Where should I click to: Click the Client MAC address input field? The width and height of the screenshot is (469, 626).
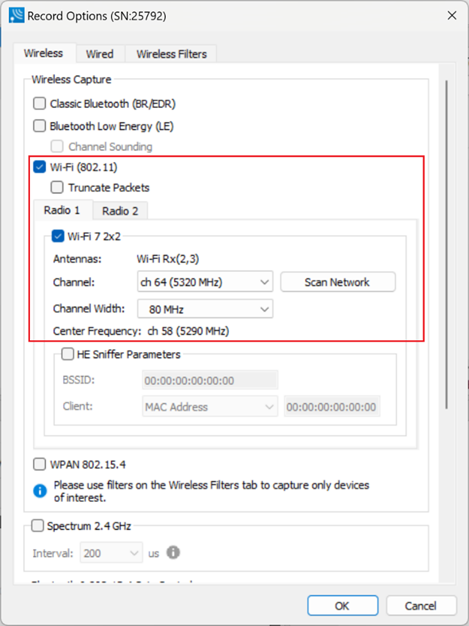pos(332,407)
